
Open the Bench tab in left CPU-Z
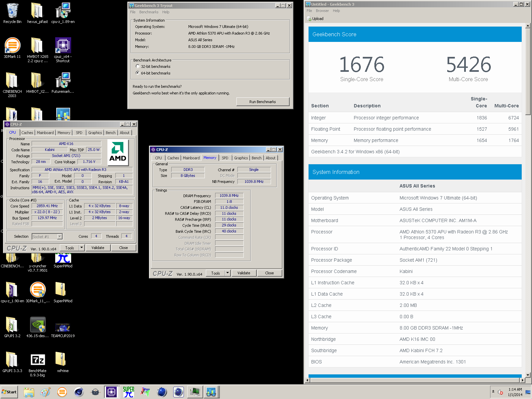coord(111,133)
